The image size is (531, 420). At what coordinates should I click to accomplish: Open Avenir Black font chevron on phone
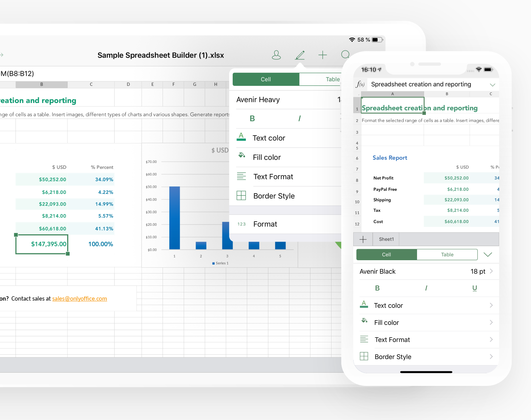(x=491, y=271)
